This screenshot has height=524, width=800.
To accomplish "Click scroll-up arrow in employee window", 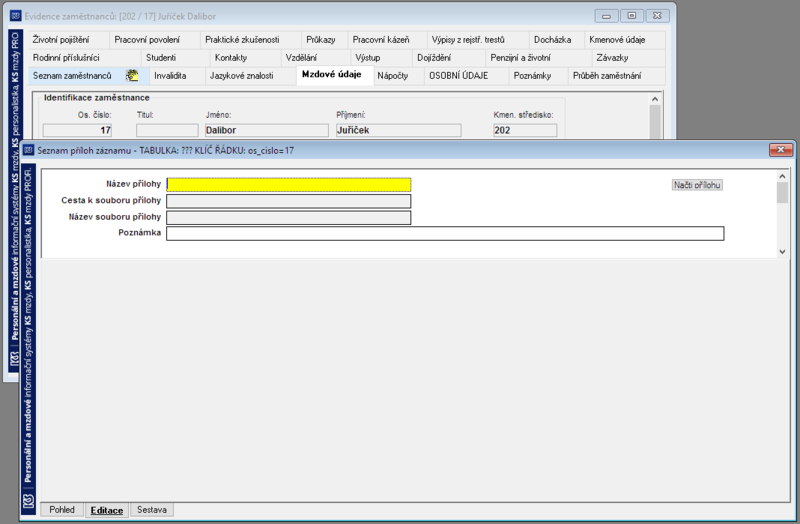I will [x=655, y=99].
